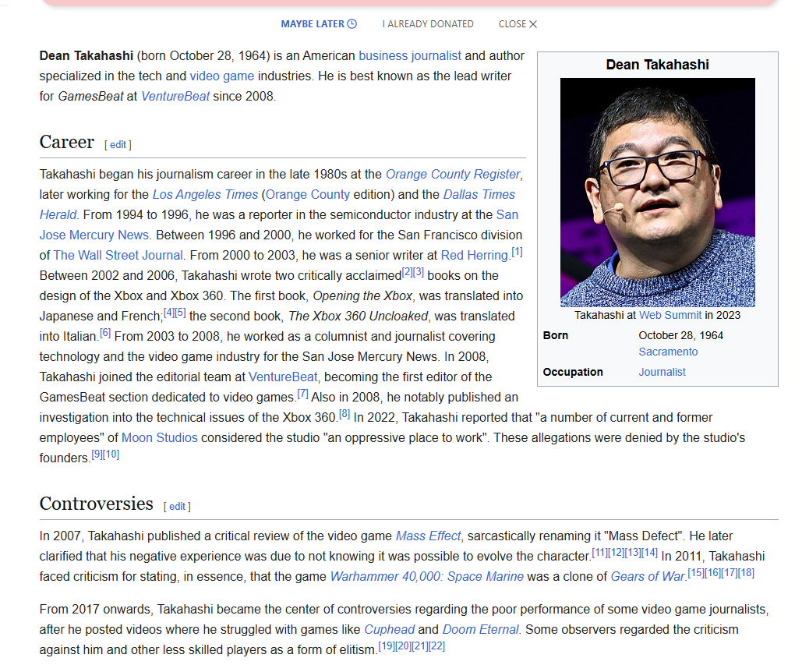This screenshot has width=802, height=672.
Task: Jump to citation reference 2
Action: tap(407, 272)
